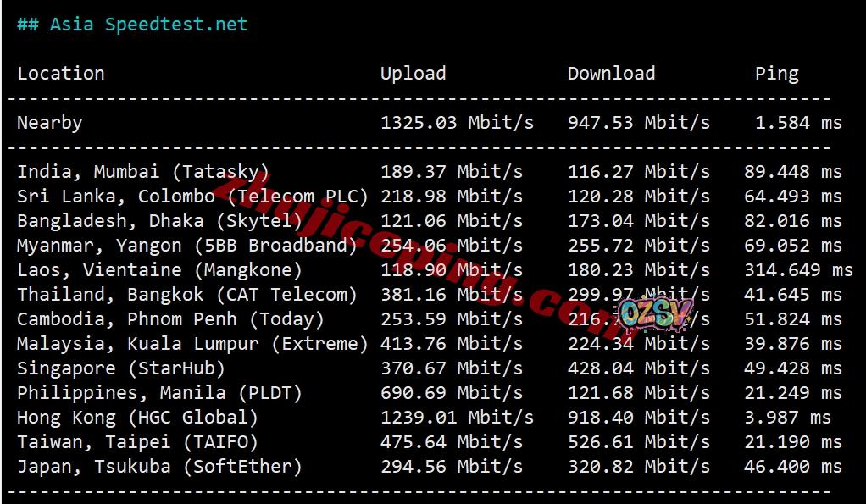The height and width of the screenshot is (504, 866).
Task: Select Bangladesh, Dhaka (Skytel) location
Action: click(x=159, y=221)
